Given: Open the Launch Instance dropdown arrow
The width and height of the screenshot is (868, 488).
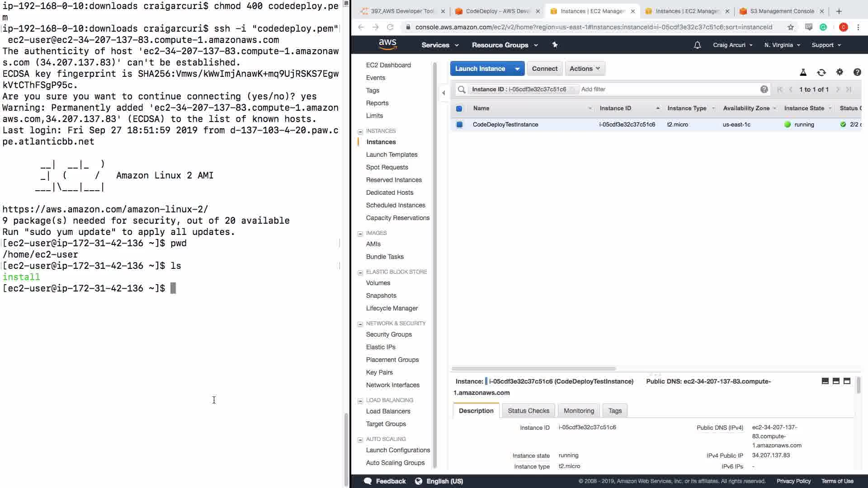Looking at the screenshot, I should tap(517, 69).
